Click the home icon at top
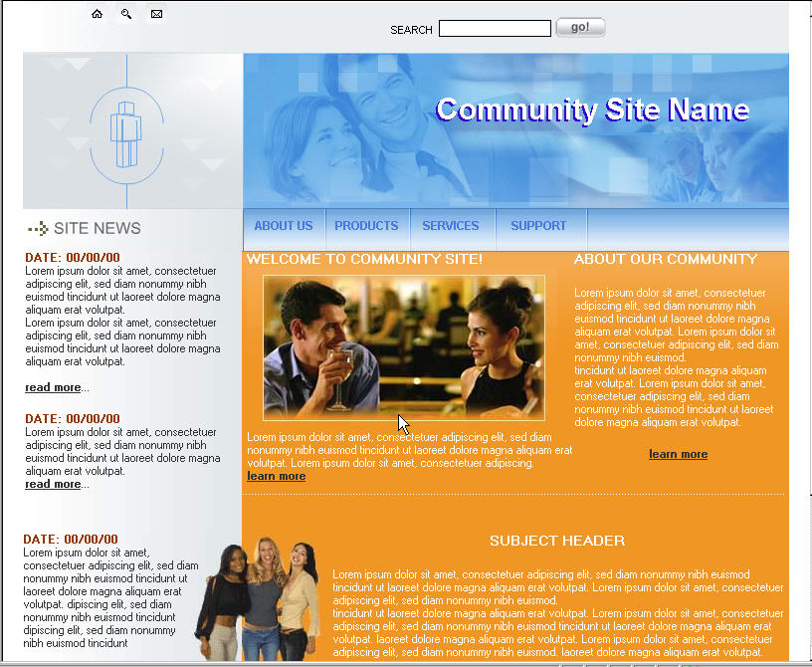 97,14
